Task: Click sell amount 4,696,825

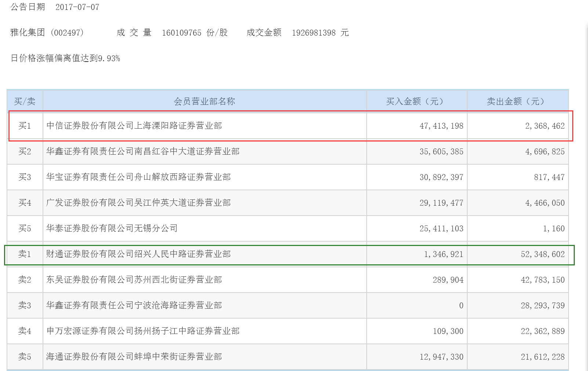Action: tap(545, 152)
